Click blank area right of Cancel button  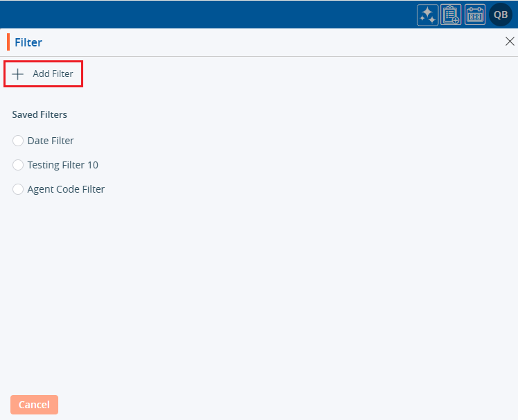[x=277, y=405]
